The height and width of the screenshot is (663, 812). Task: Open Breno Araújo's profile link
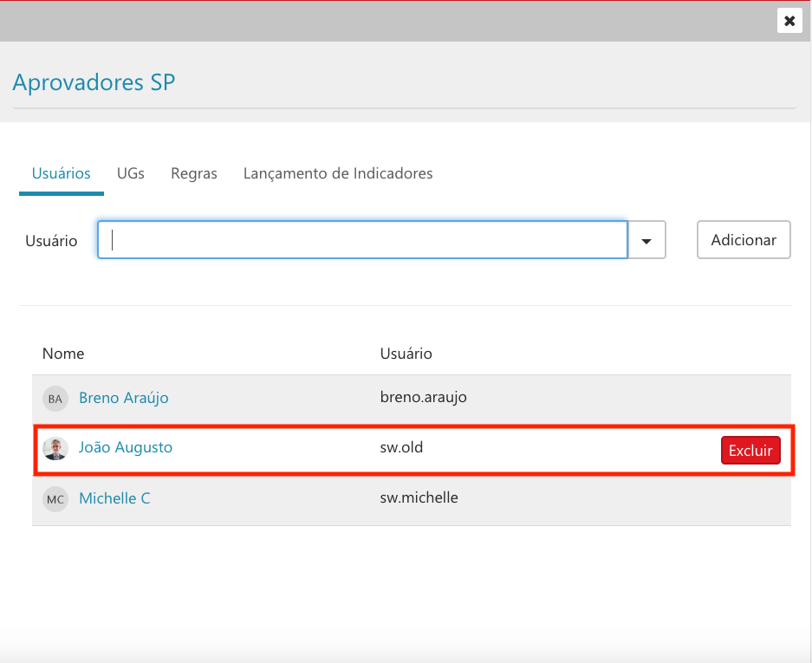pyautogui.click(x=124, y=398)
